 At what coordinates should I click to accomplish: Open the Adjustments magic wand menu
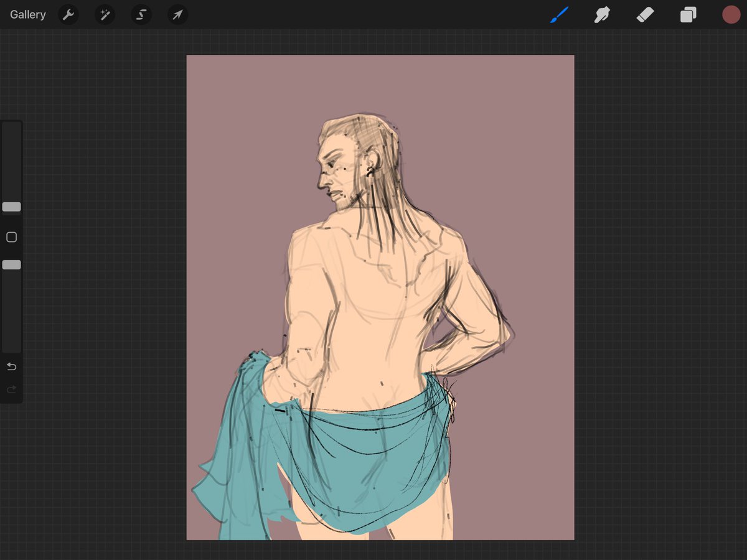105,14
